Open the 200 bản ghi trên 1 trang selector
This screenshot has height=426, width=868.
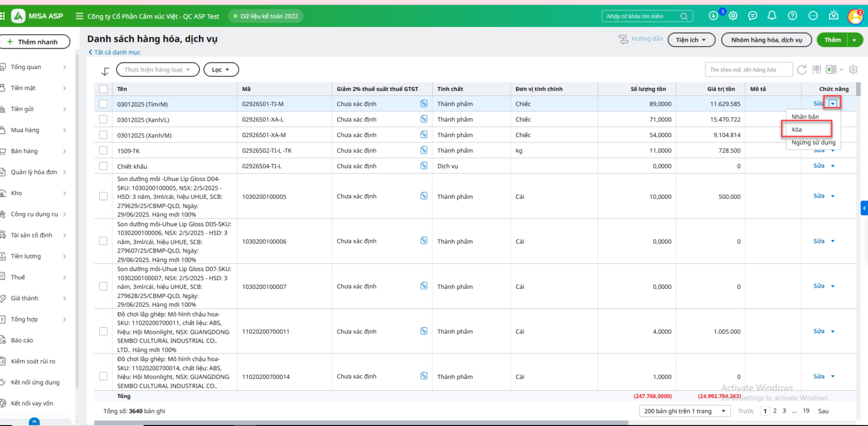[685, 411]
